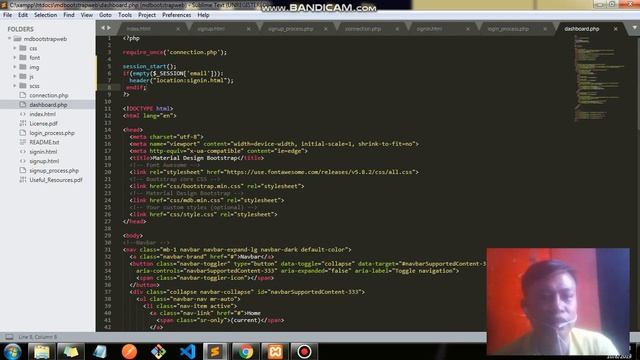Open Sticky Notes from the taskbar
This screenshot has width=640, height=360.
[x=71, y=351]
